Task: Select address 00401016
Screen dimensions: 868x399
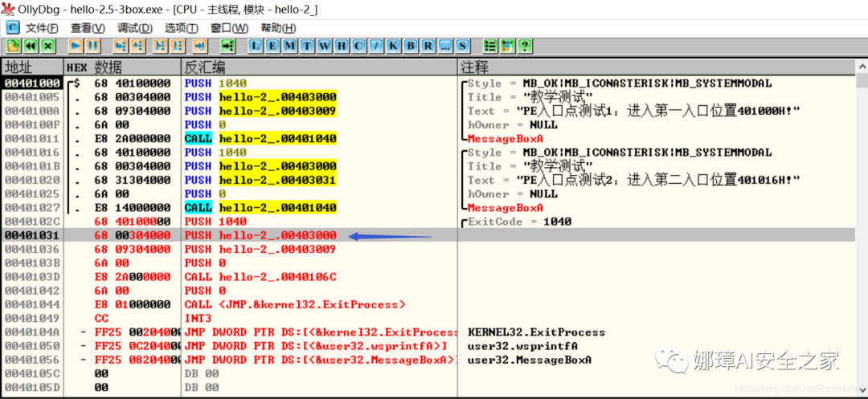Action: coord(33,153)
